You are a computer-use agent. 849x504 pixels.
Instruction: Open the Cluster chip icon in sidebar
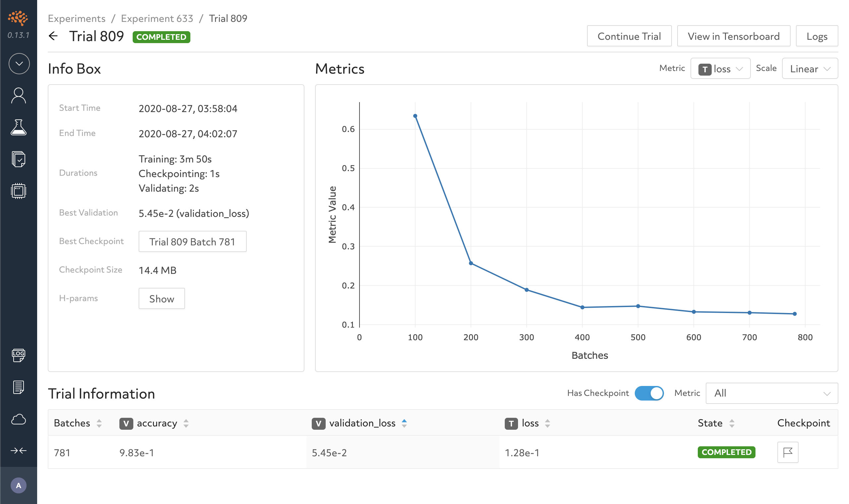pyautogui.click(x=19, y=191)
